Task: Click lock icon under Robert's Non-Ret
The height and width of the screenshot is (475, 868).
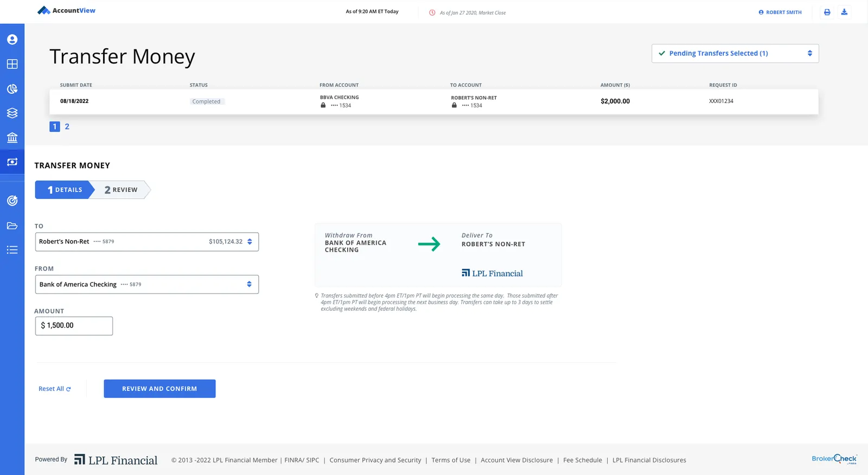Action: (x=455, y=105)
